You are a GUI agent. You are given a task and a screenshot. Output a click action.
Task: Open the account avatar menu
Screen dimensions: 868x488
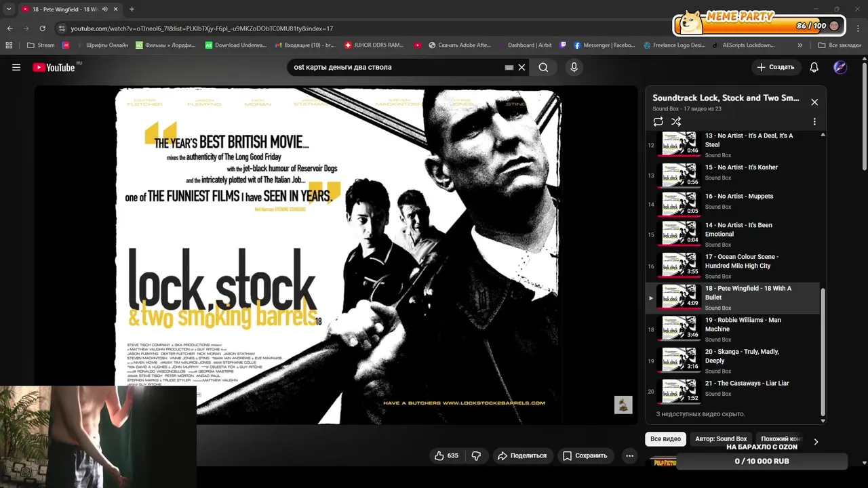tap(840, 67)
